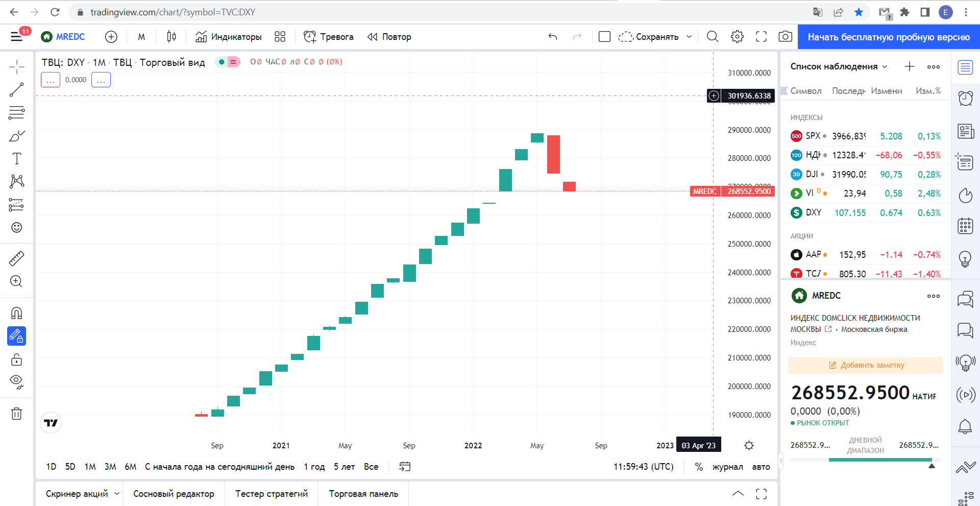Start the Повтор bar replay
The width and height of the screenshot is (980, 506).
pos(389,37)
